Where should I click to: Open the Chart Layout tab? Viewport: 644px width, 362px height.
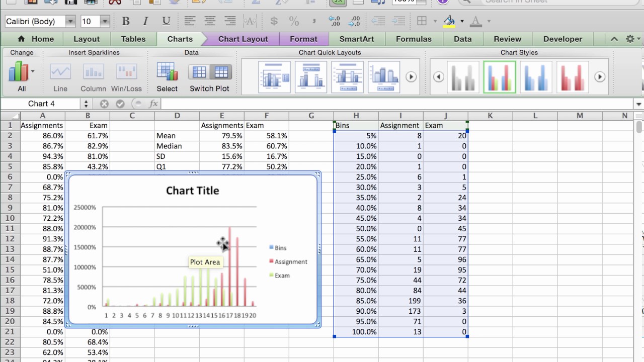click(243, 39)
